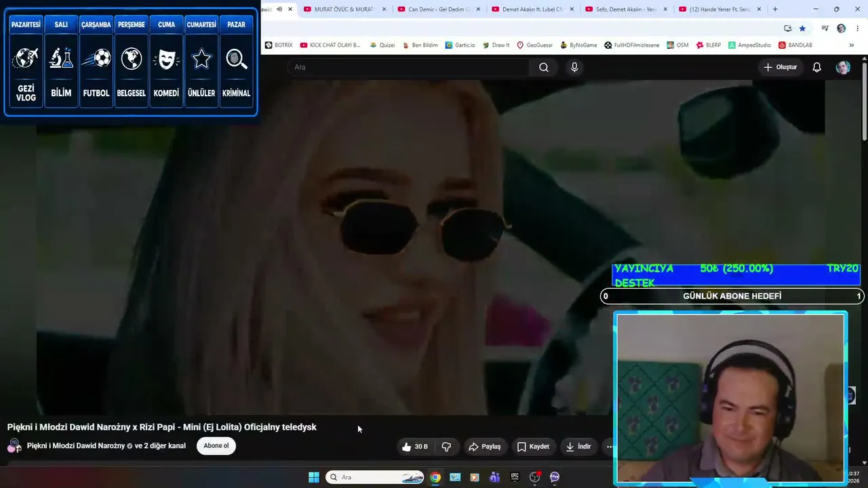Start voice search with the microphone icon
Viewport: 868px width, 488px height.
coord(574,67)
